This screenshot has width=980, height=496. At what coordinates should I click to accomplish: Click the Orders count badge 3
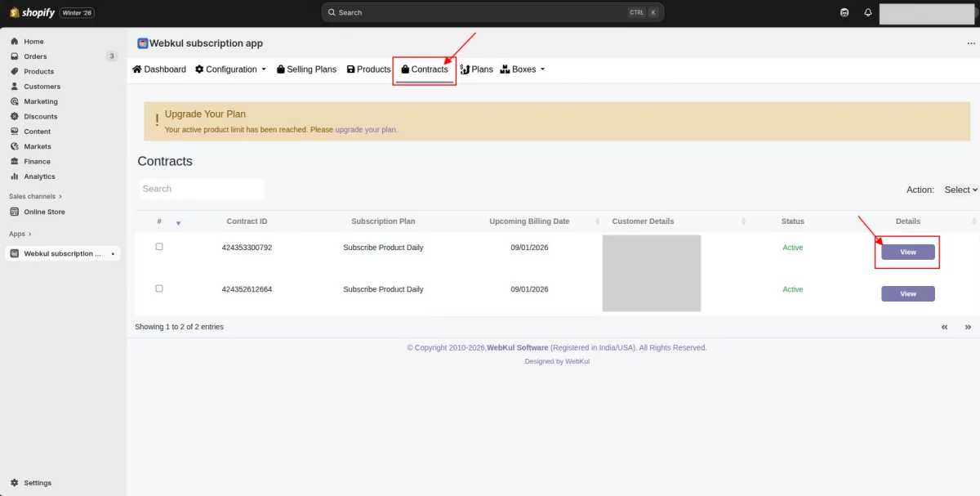point(112,56)
